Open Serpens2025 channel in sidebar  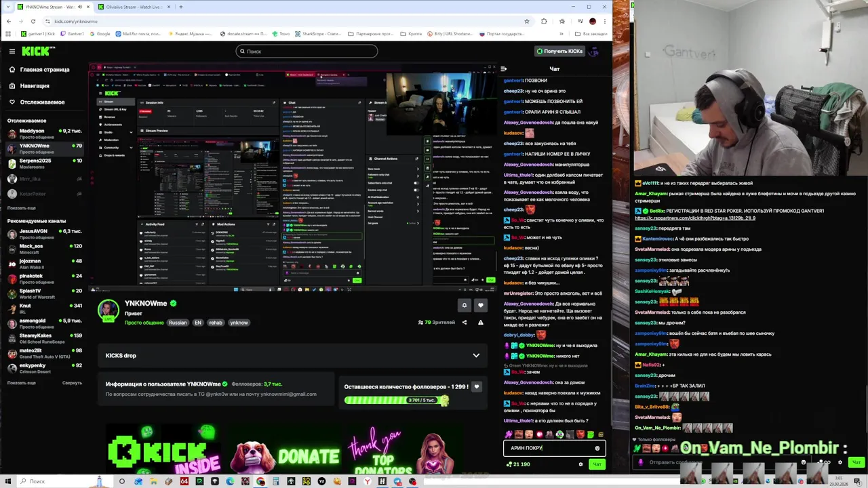click(x=45, y=163)
